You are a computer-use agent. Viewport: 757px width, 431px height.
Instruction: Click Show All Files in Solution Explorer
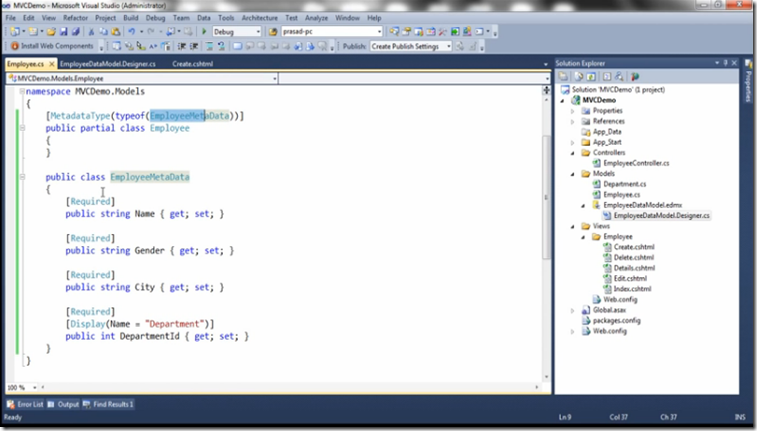click(578, 77)
